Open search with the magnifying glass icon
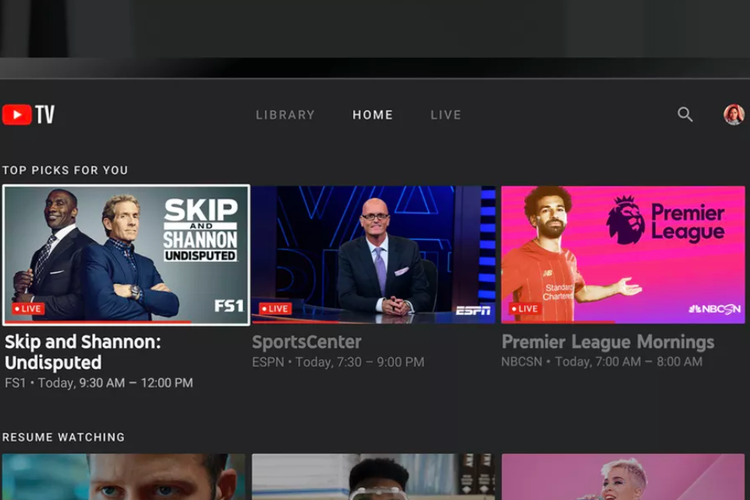The width and height of the screenshot is (750, 500). coord(685,115)
